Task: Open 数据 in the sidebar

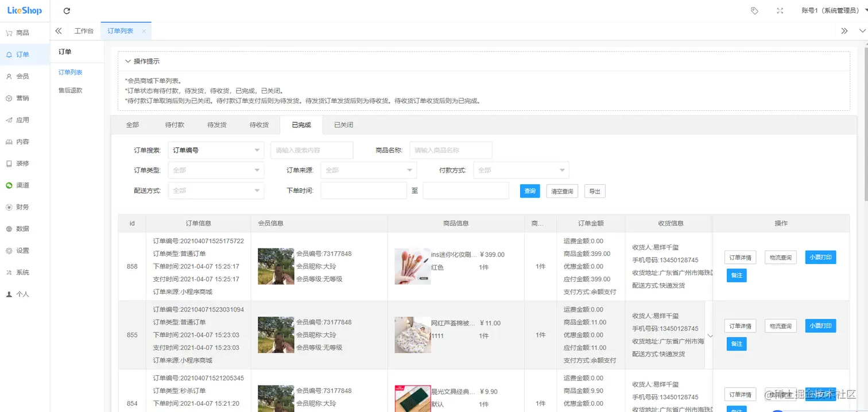Action: tap(25, 229)
